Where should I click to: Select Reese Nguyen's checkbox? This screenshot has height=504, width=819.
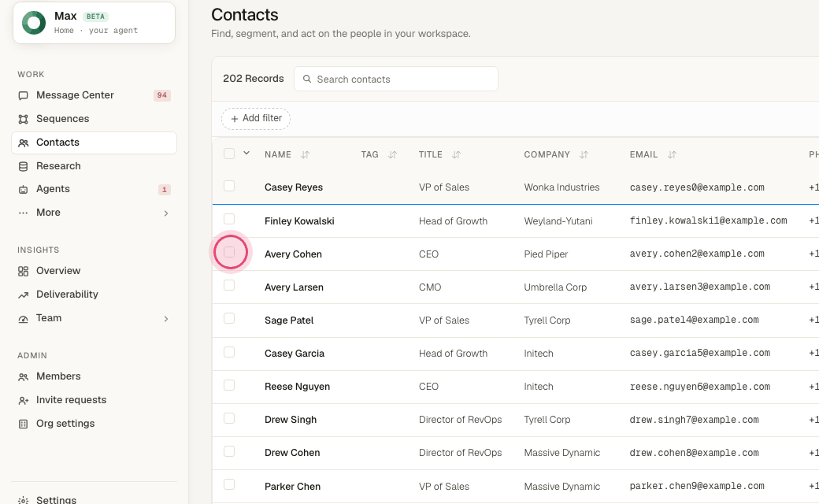229,385
